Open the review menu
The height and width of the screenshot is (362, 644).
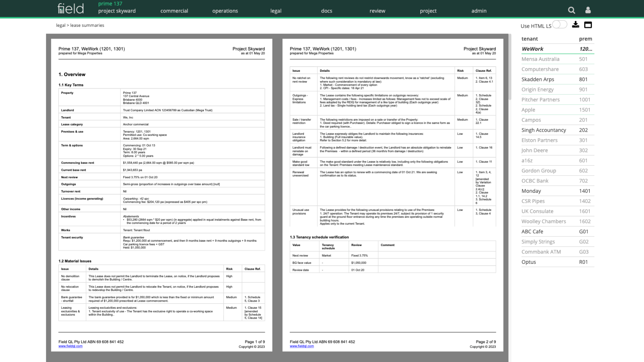click(377, 11)
